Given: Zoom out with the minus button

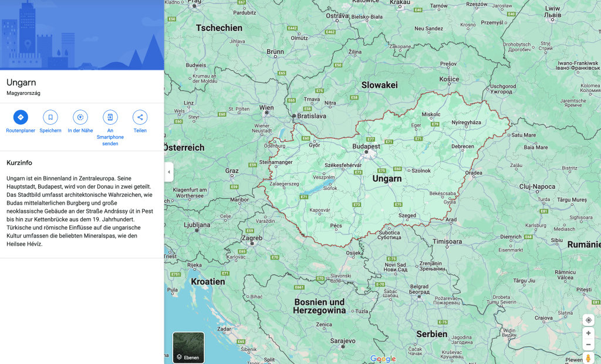Looking at the screenshot, I should (x=589, y=345).
